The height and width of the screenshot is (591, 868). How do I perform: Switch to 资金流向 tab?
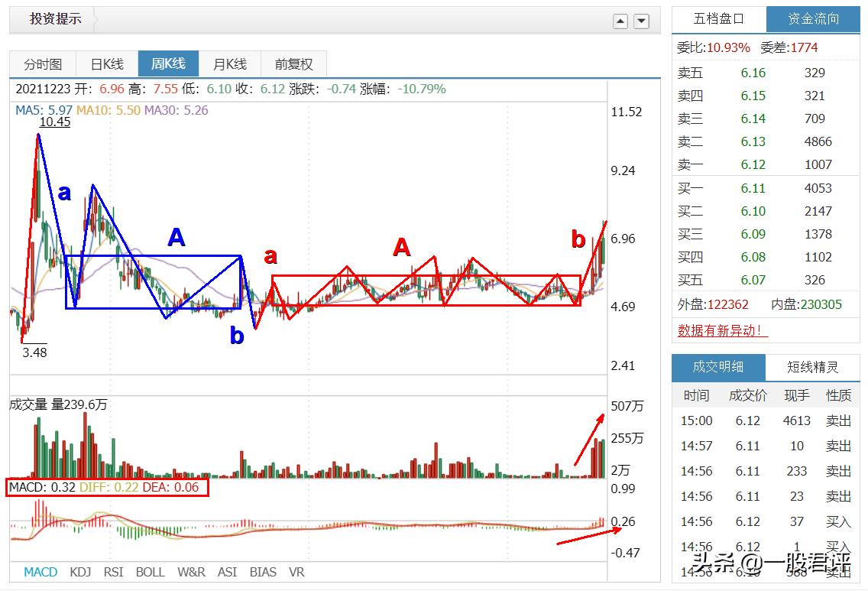click(813, 19)
